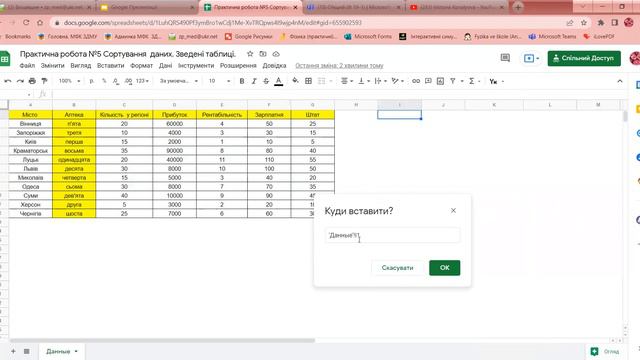
Task: Open the 123 number format dropdown
Action: [x=142, y=81]
